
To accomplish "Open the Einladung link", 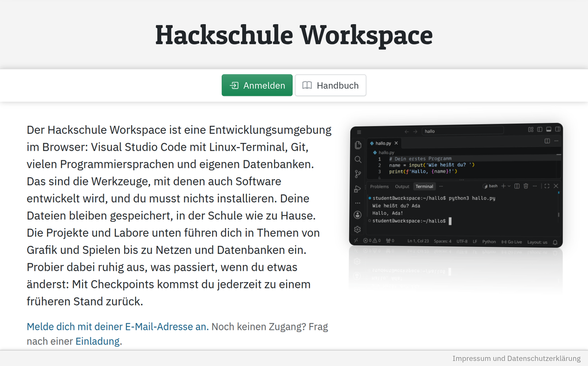I will point(98,341).
